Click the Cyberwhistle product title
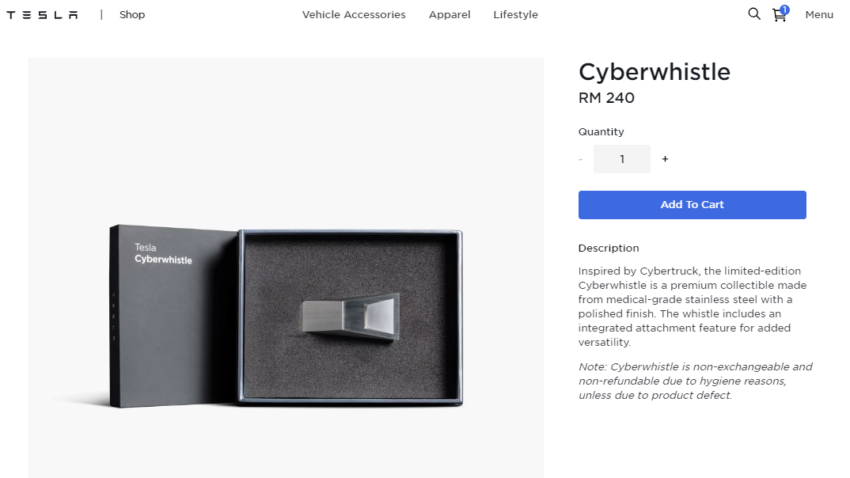Viewport: 850px width, 478px height. coord(654,72)
